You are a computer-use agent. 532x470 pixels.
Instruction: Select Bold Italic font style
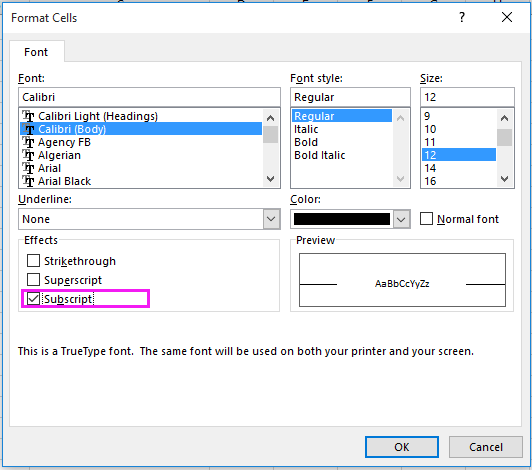click(320, 155)
